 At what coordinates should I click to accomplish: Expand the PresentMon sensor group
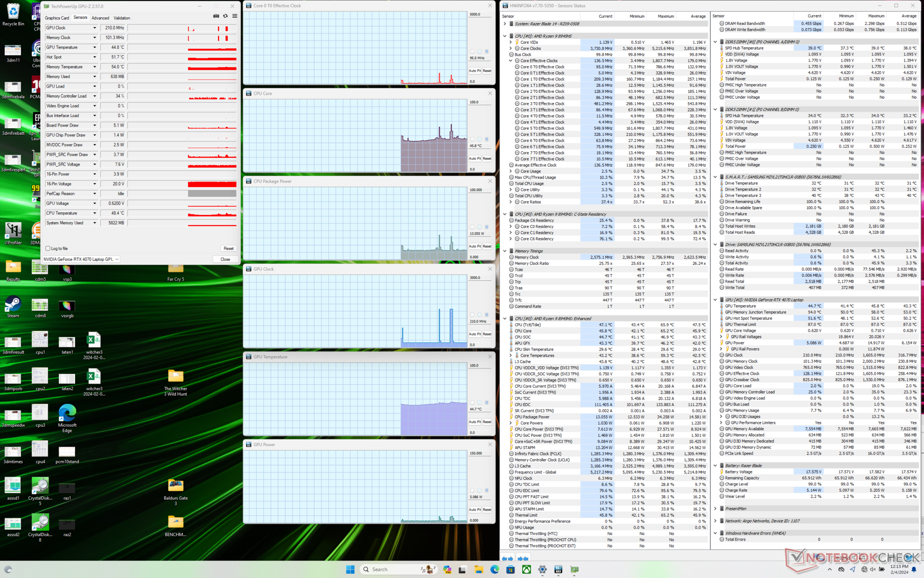pyautogui.click(x=715, y=509)
